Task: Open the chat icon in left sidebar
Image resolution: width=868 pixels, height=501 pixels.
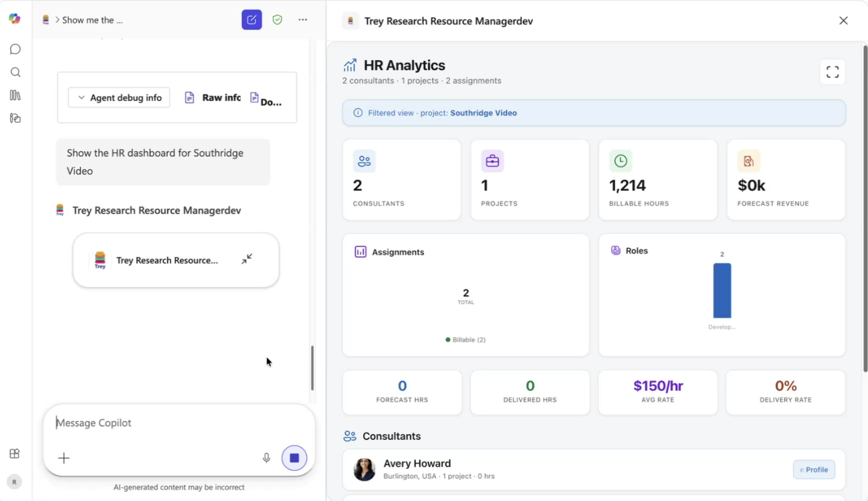Action: click(x=15, y=49)
